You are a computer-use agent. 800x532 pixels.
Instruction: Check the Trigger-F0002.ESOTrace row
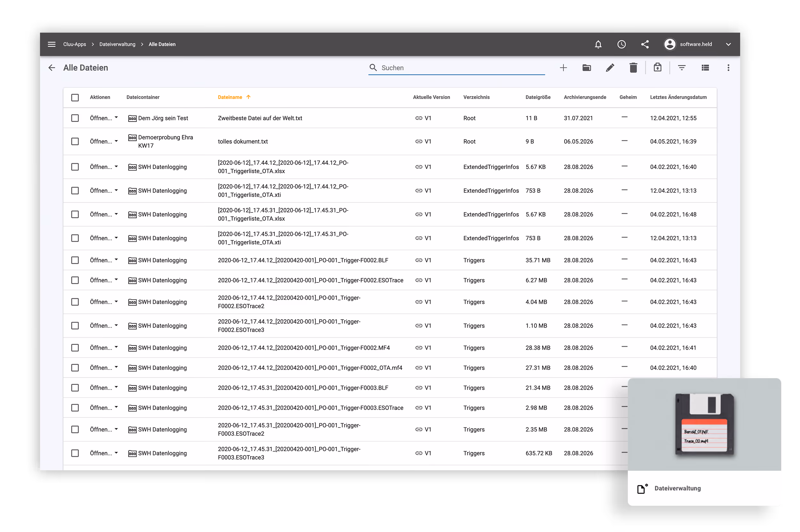75,280
